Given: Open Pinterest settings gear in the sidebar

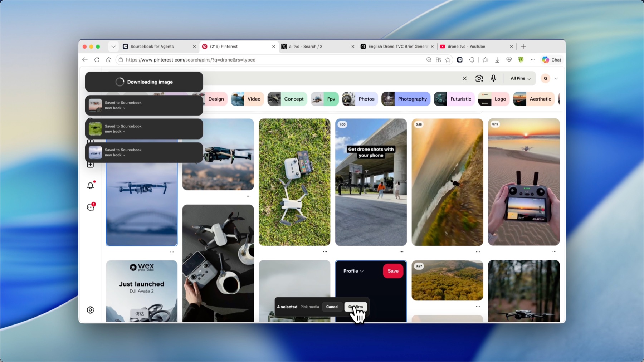Looking at the screenshot, I should tap(91, 310).
